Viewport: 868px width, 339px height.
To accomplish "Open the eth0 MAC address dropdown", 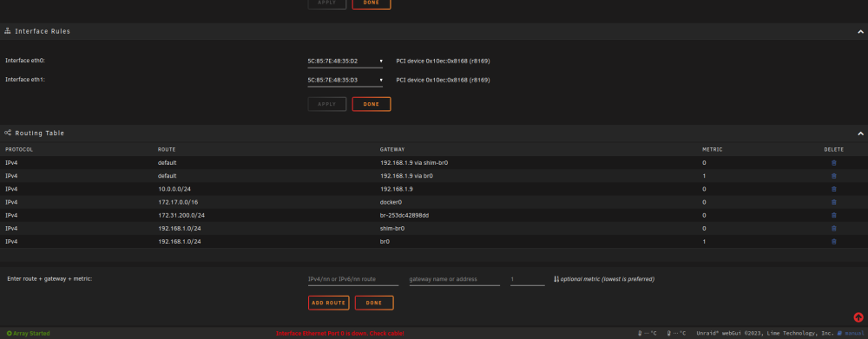I will point(345,61).
